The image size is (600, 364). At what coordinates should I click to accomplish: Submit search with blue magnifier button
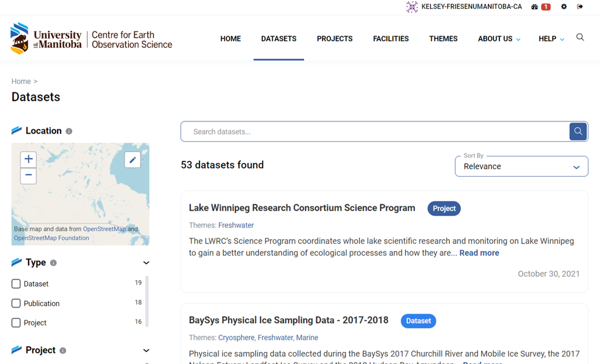point(578,131)
